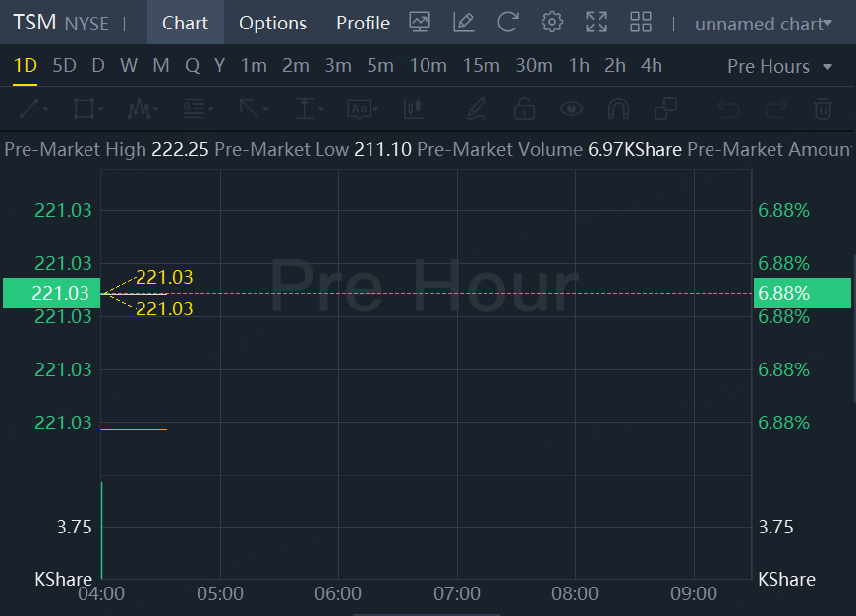Open chart settings gear icon
The width and height of the screenshot is (856, 616).
point(552,22)
